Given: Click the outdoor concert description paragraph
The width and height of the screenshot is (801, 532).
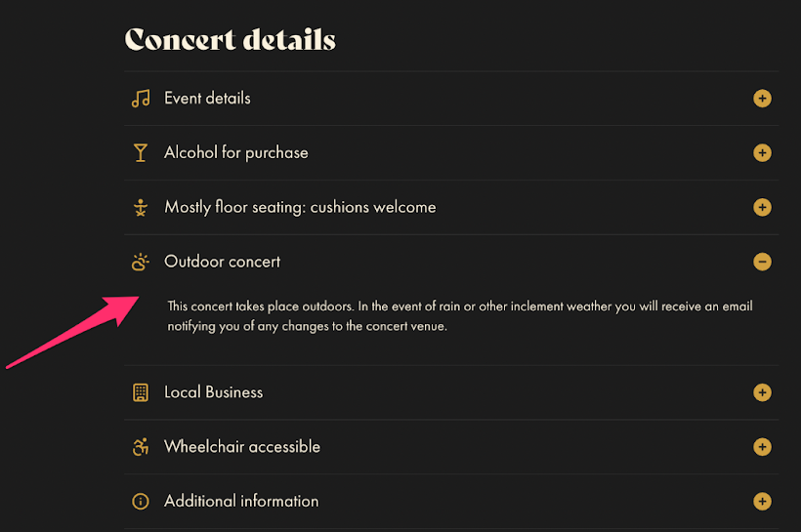Looking at the screenshot, I should [460, 316].
